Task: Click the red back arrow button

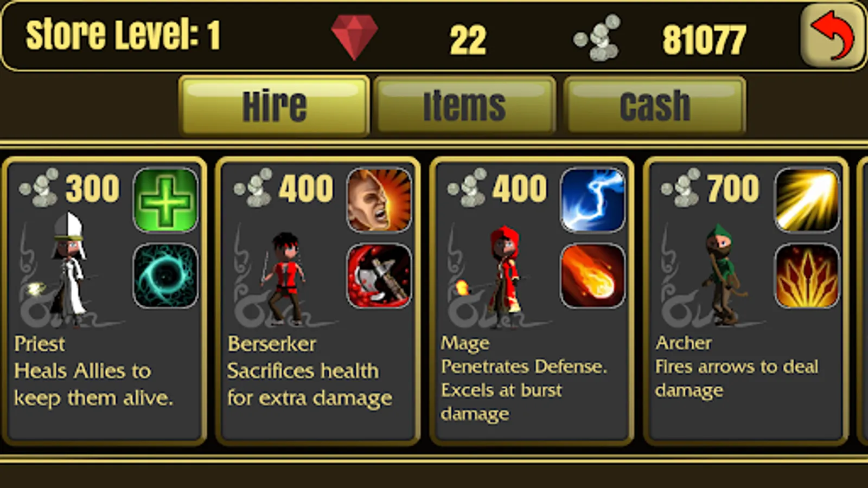Action: coord(832,36)
